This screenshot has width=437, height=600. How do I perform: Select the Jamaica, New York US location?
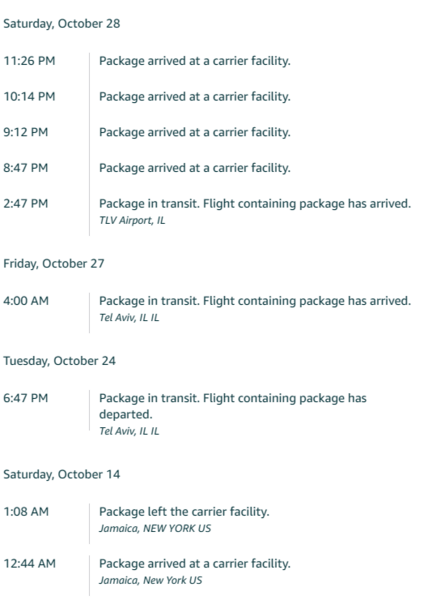(x=150, y=580)
